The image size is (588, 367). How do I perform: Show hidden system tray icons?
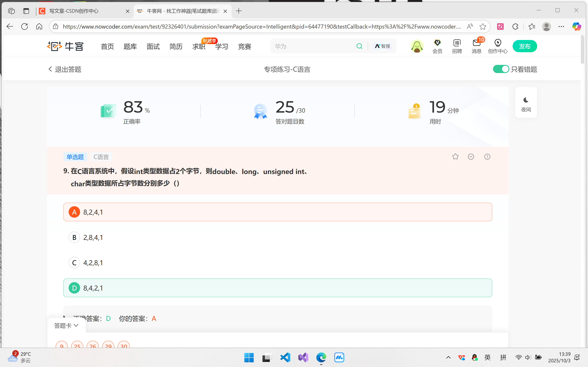449,357
